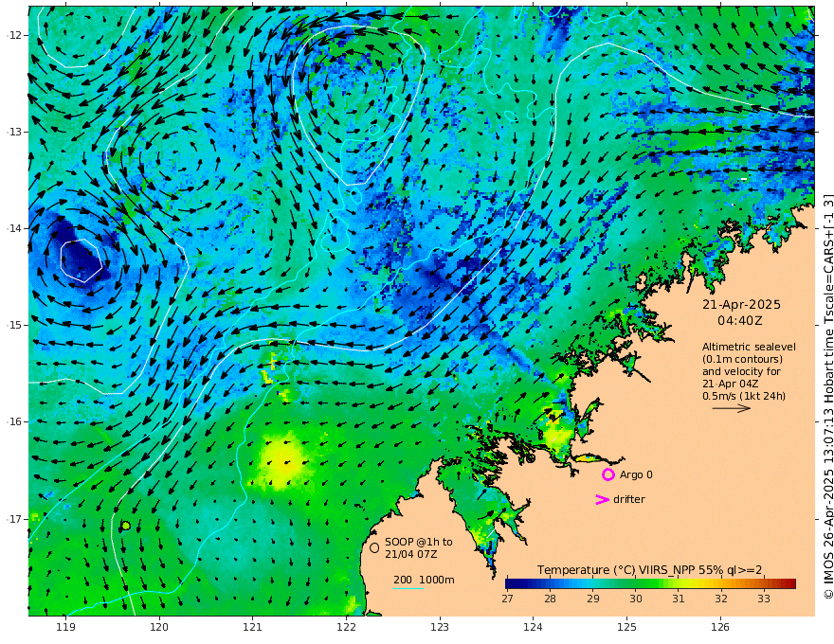
Task: Click the 'SOOP @1h to' label
Action: click(419, 542)
